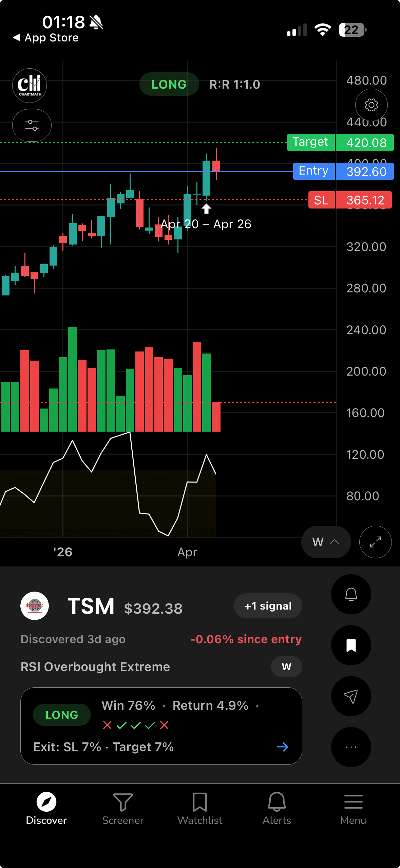Tap silent mode bell icon
Viewport: 400px width, 868px height.
(x=96, y=23)
